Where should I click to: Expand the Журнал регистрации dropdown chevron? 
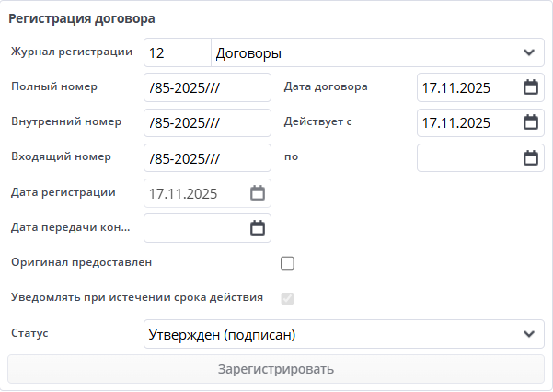[528, 52]
